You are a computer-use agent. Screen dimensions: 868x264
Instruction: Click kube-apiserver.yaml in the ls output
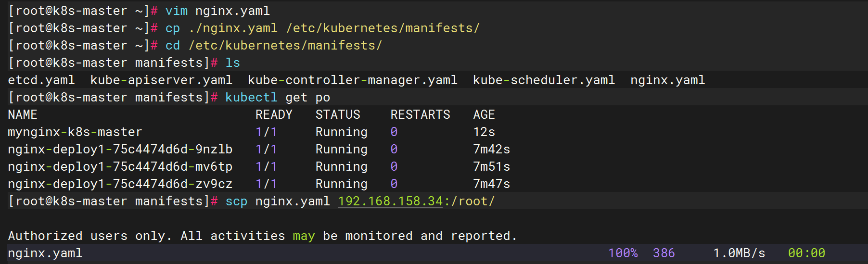161,80
